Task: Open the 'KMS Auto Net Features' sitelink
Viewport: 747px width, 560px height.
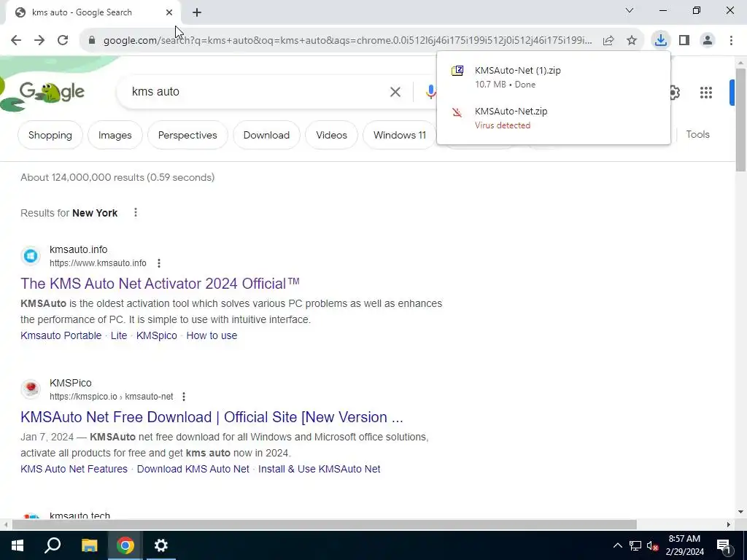Action: 74,469
